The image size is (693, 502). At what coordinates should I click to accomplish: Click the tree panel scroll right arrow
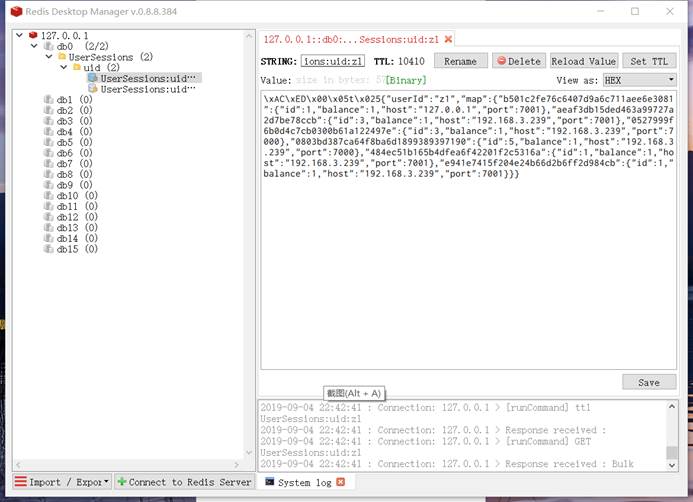pos(236,464)
